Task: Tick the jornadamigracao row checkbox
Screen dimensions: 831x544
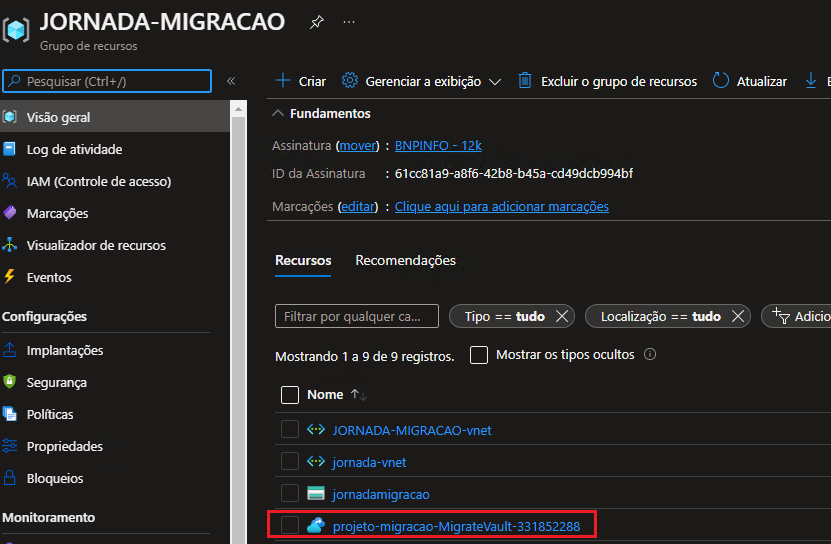Action: [290, 493]
